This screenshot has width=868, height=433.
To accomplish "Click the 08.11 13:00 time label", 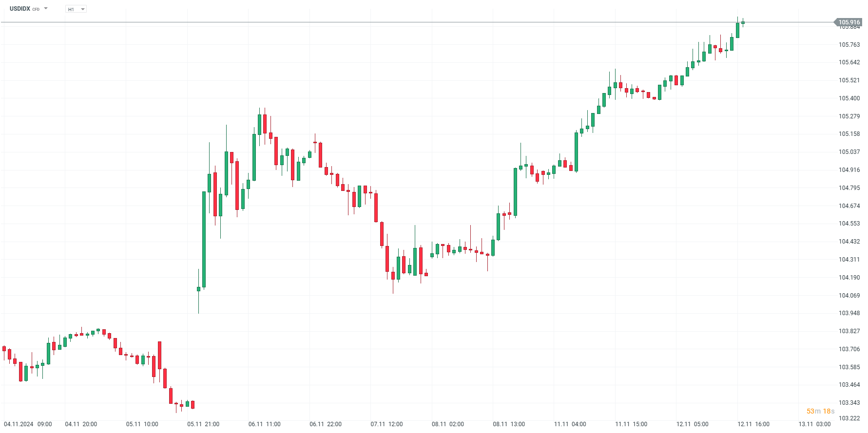I will pyautogui.click(x=509, y=424).
